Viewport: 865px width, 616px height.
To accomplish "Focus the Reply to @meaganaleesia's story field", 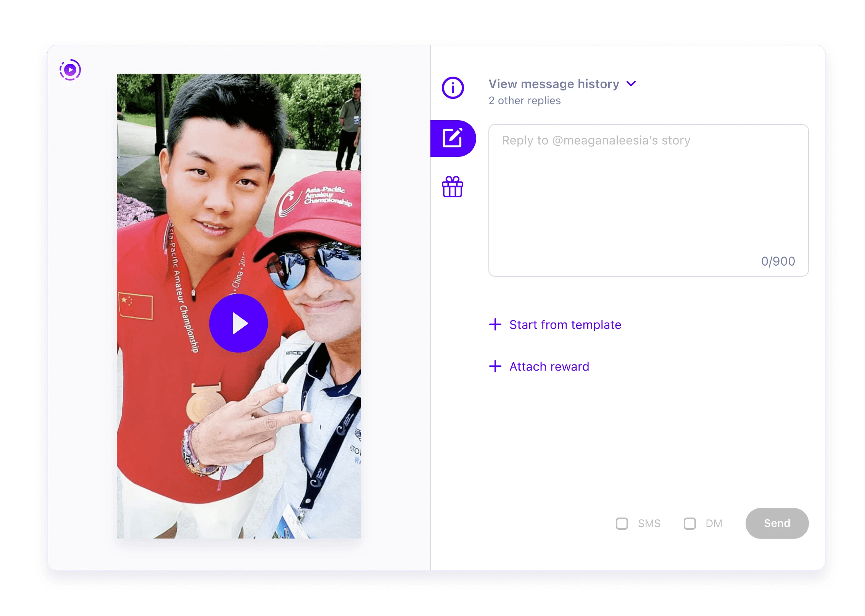I will coord(648,191).
